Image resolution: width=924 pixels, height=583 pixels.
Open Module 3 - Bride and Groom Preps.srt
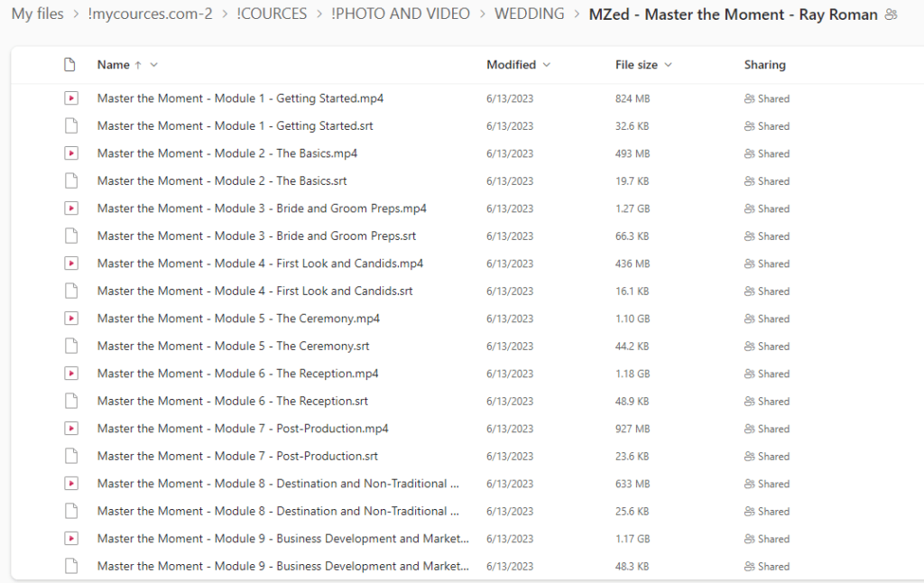click(x=256, y=236)
